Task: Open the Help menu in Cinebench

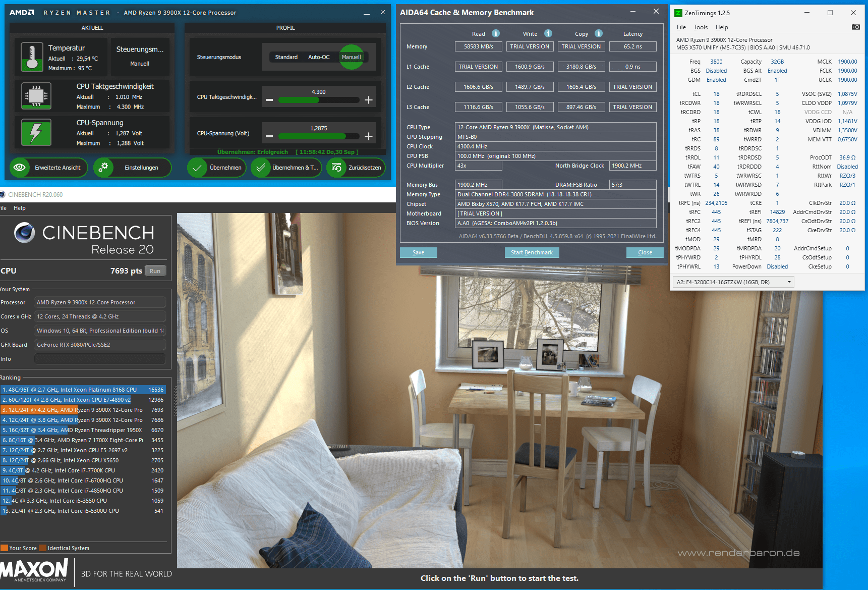Action: coord(20,208)
